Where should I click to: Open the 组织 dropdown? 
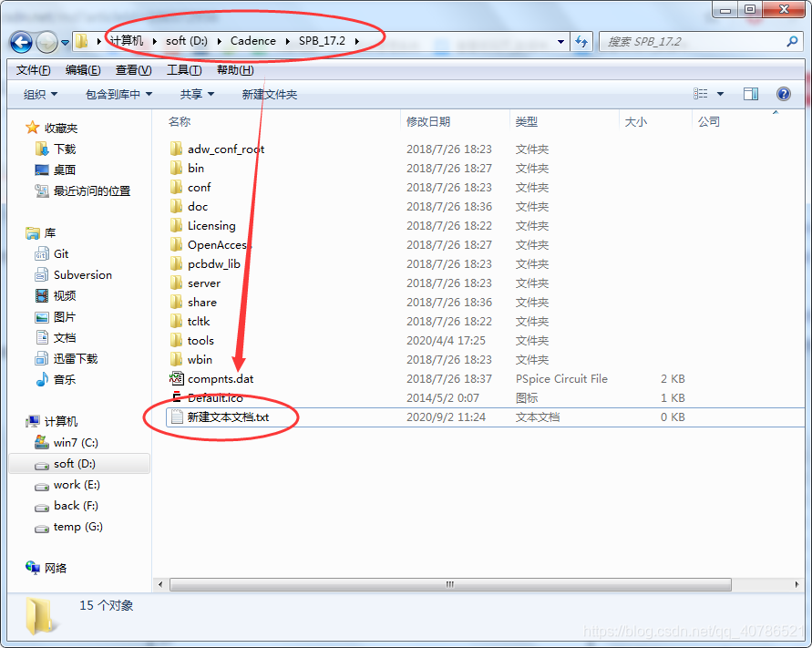point(40,94)
